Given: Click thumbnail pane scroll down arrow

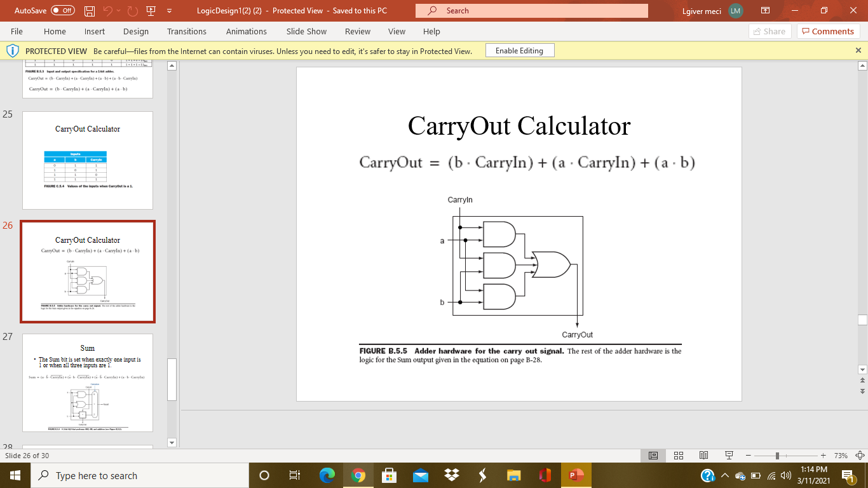Looking at the screenshot, I should (x=172, y=442).
